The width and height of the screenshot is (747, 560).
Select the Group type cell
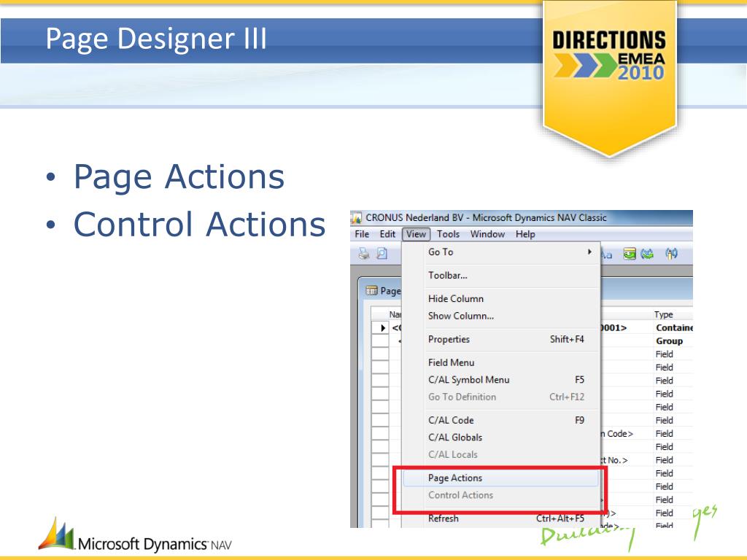(673, 341)
